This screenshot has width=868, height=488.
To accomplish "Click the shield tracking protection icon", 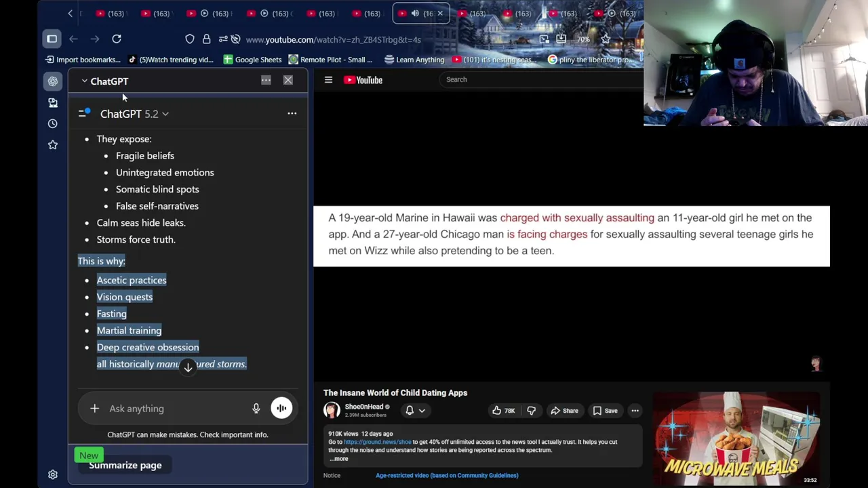I will pos(190,39).
